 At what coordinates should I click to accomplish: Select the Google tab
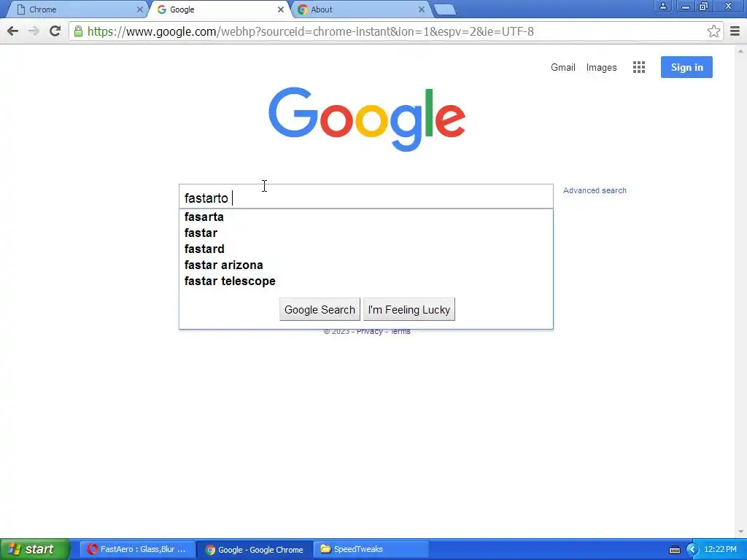[219, 9]
